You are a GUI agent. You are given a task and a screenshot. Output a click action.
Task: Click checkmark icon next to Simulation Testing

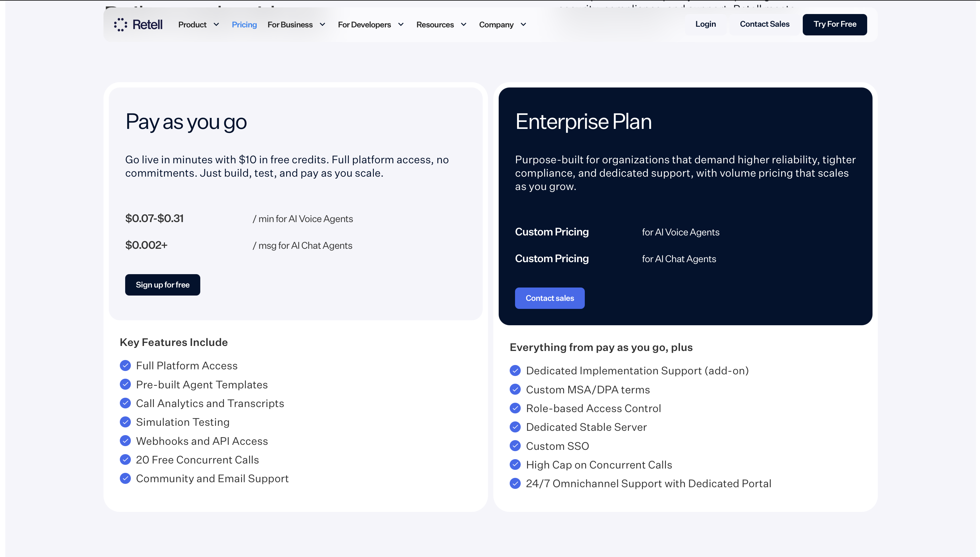[125, 422]
